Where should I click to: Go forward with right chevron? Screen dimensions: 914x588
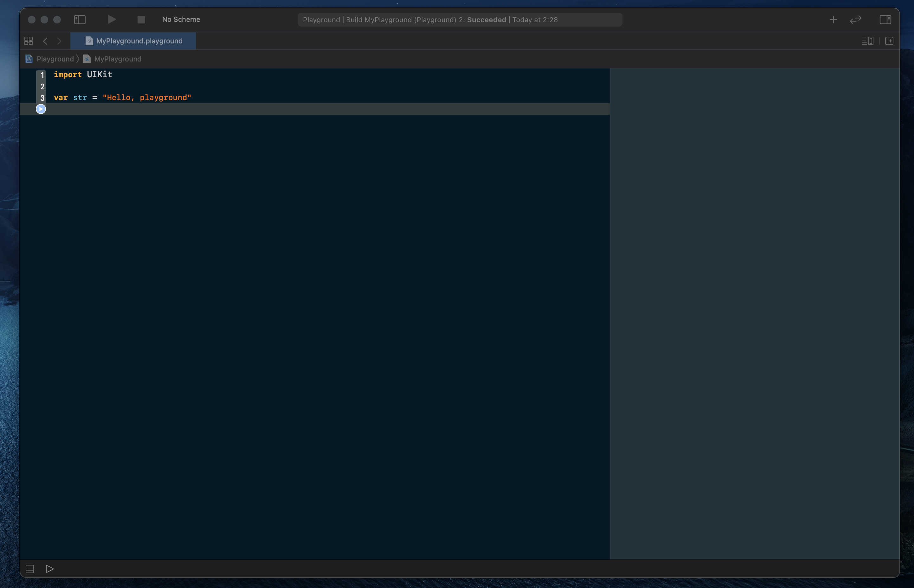(x=59, y=41)
